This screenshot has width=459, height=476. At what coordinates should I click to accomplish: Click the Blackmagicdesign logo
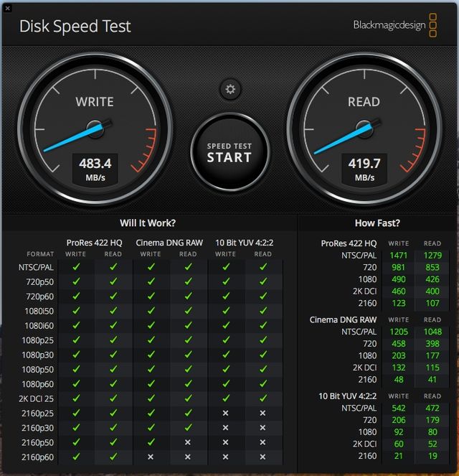pos(394,25)
